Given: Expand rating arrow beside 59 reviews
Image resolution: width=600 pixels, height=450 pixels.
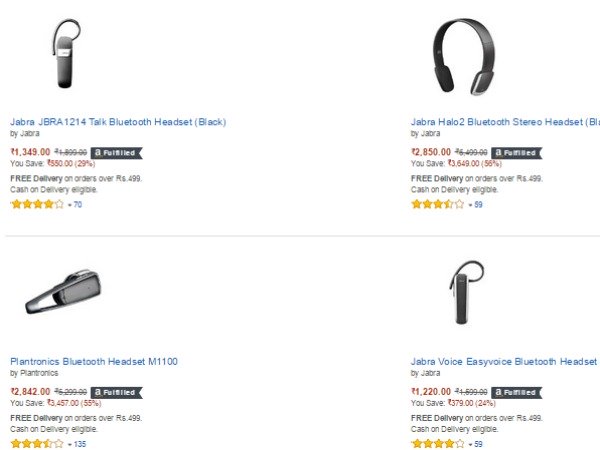Looking at the screenshot, I should click(x=470, y=444).
